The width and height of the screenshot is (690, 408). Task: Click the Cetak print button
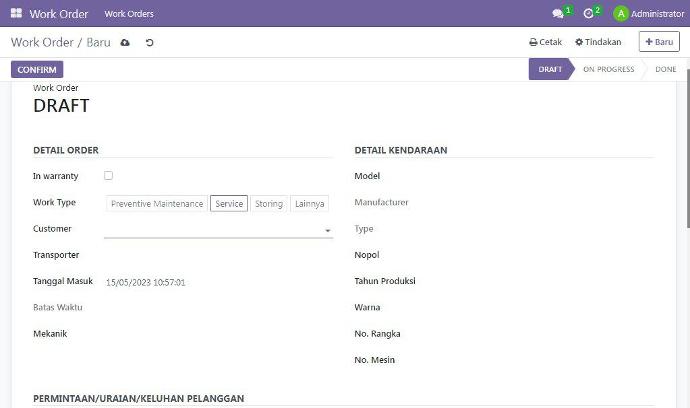(546, 43)
